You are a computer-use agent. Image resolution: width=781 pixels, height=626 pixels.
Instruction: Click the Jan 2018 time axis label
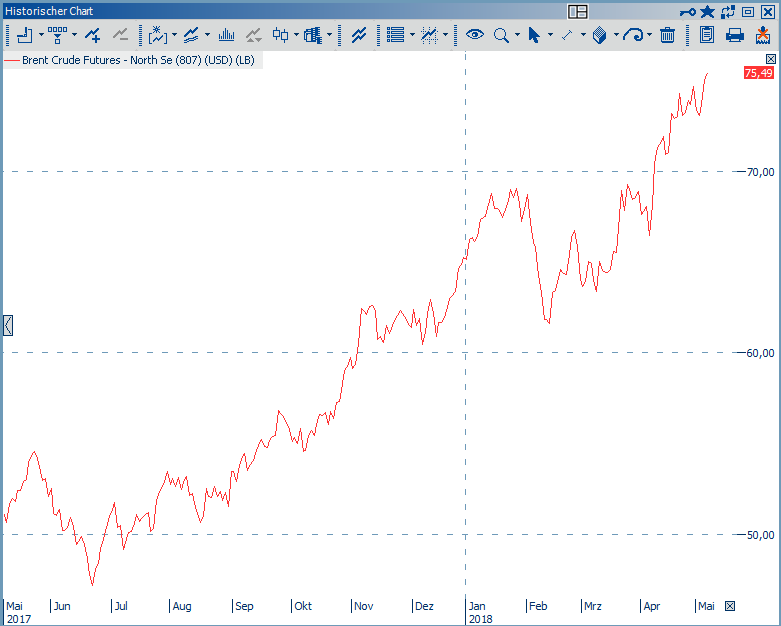[480, 613]
